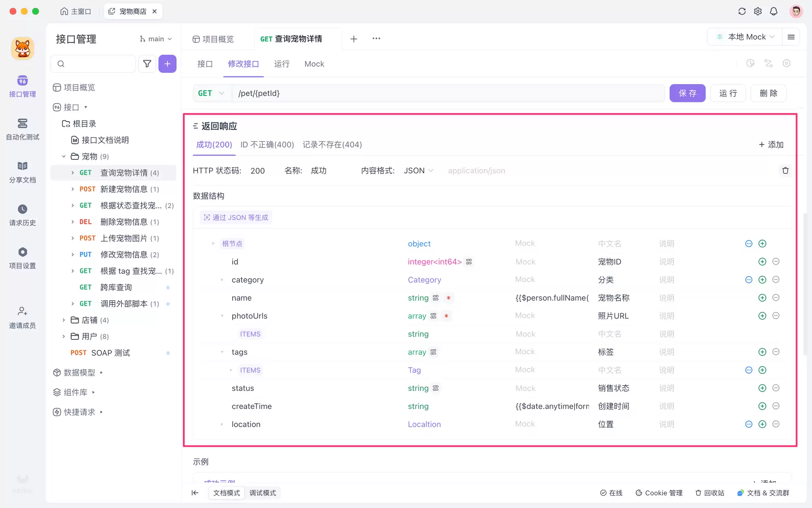Screen dimensions: 812x508
Task: Toggle required asterisk on photoUrls field
Action: (x=446, y=316)
